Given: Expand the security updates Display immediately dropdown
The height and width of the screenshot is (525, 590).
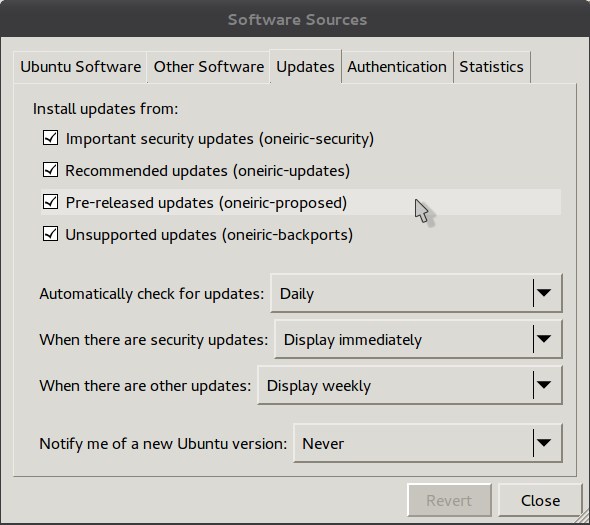Looking at the screenshot, I should tap(418, 339).
